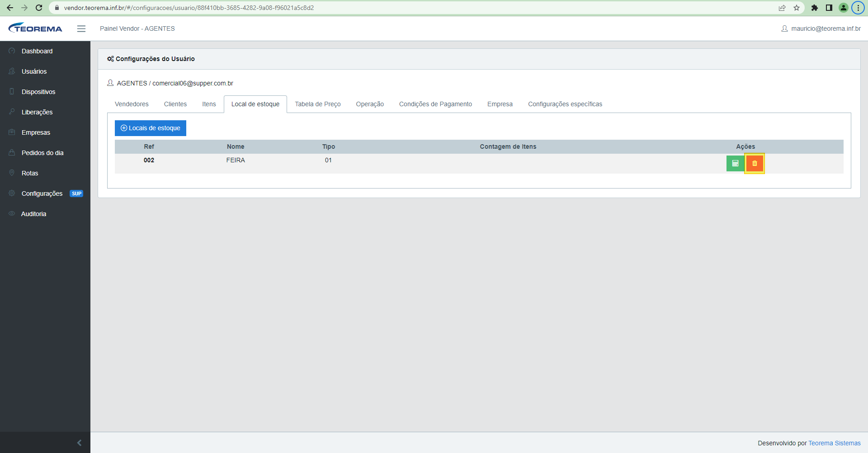Select Local de estoque tab

point(255,104)
